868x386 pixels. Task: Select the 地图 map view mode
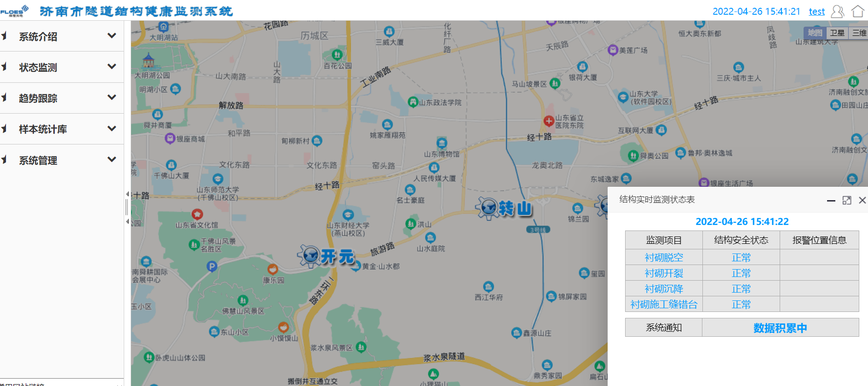coord(815,33)
